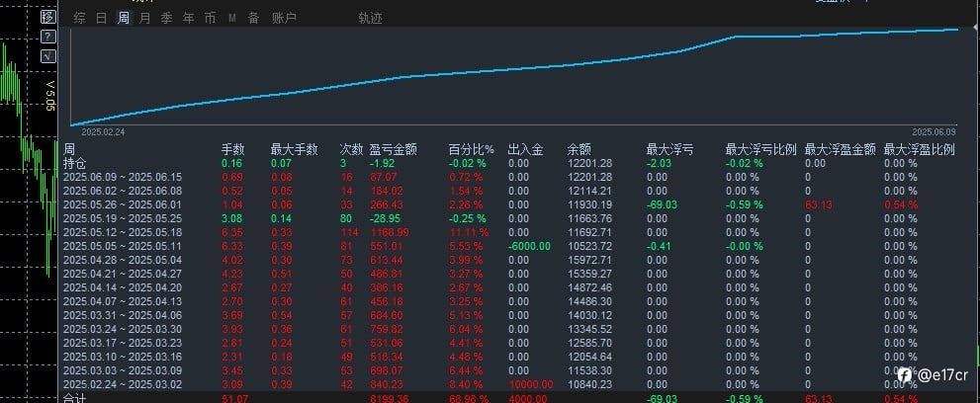Select week row 2025.04.21 ~ 2025.04.27
This screenshot has height=403, width=980.
[x=123, y=274]
